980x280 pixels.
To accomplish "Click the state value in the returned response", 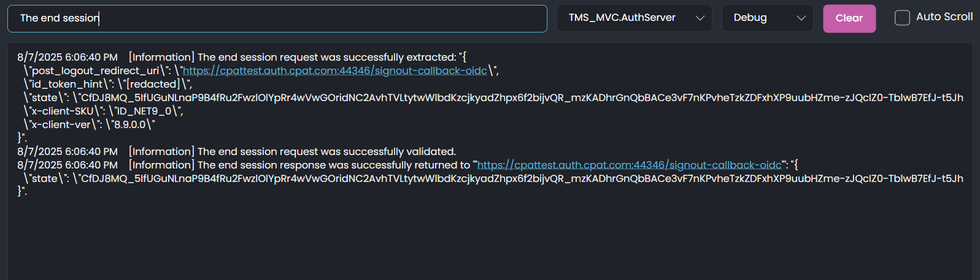I will point(522,179).
